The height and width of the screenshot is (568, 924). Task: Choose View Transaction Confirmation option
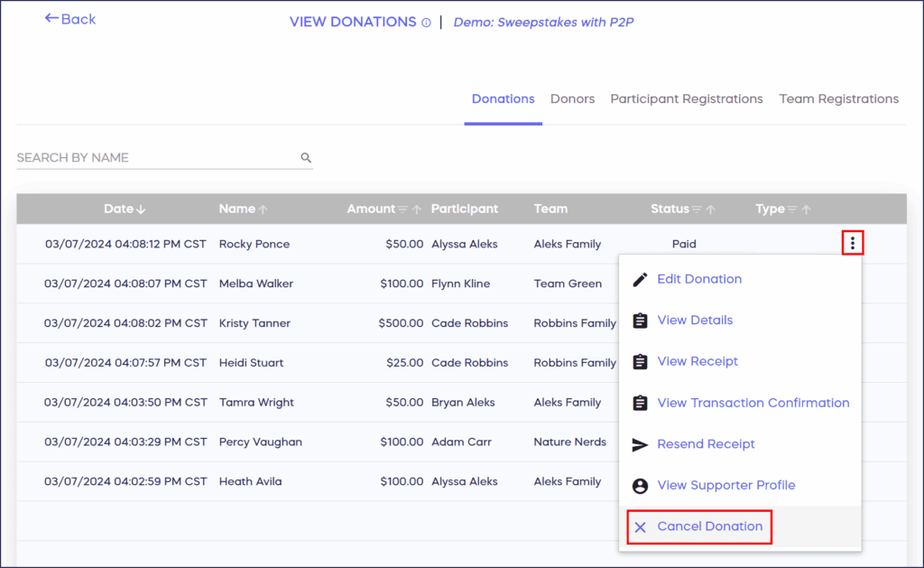753,403
